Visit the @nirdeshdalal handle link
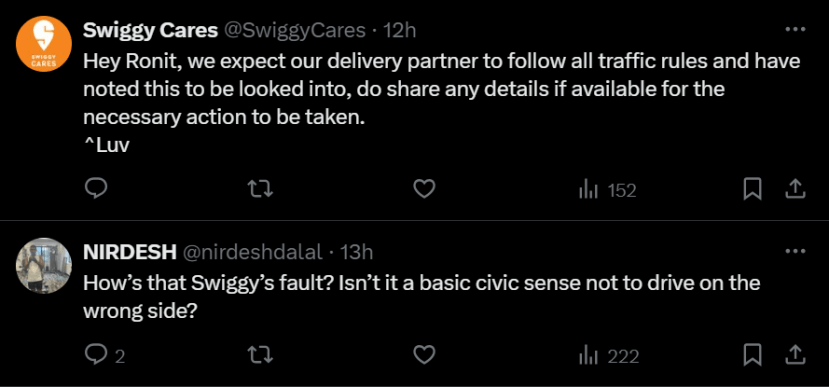829x387 pixels. tap(252, 252)
